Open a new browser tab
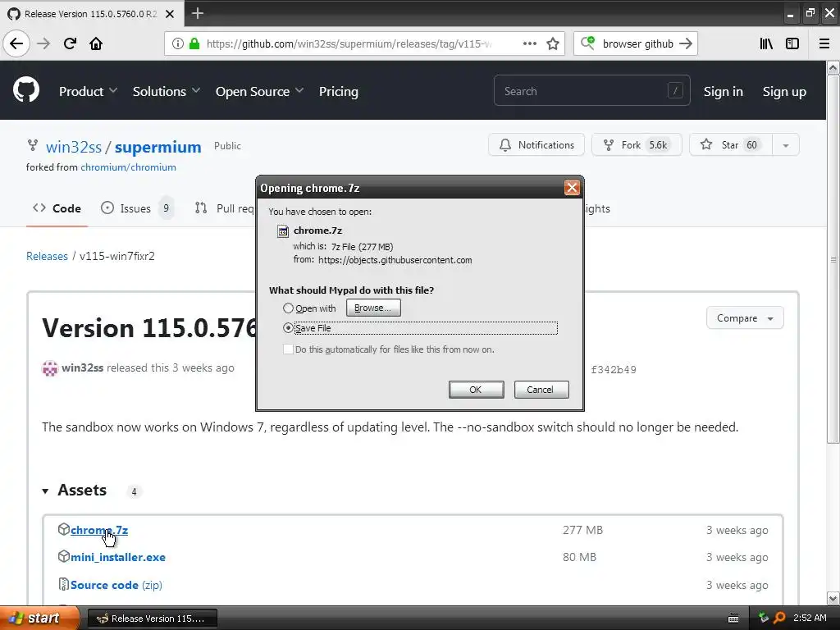This screenshot has height=630, width=840. click(197, 13)
